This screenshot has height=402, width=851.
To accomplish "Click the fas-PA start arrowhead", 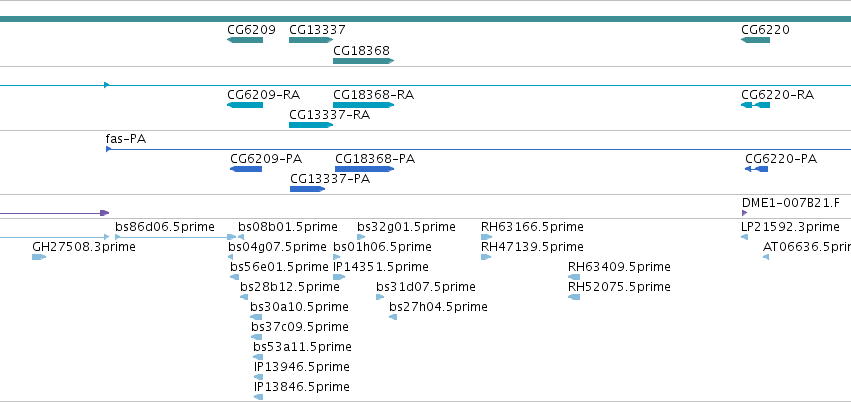I will pos(108,149).
